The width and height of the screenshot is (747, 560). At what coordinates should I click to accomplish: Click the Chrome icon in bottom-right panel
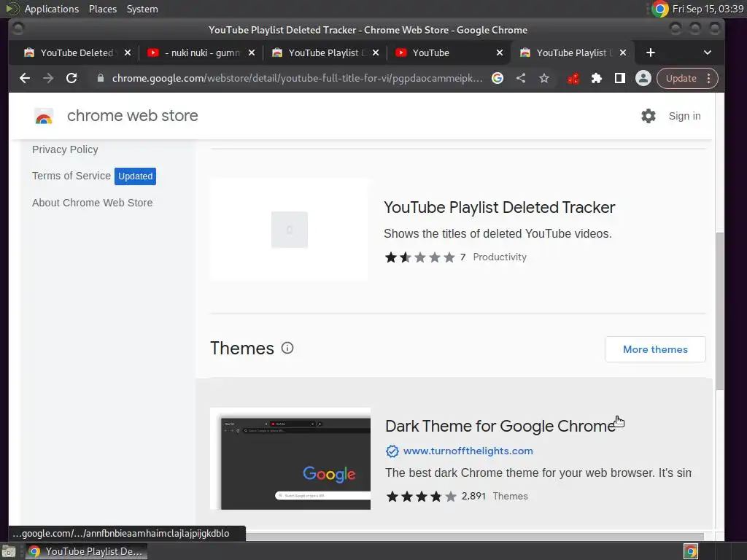[690, 551]
